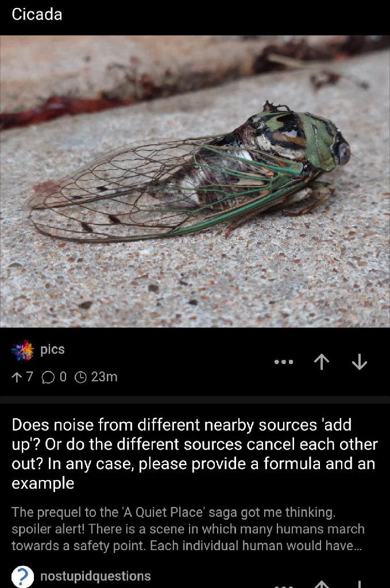This screenshot has height=588, width=390.
Task: Open the pics community name link
Action: point(52,349)
